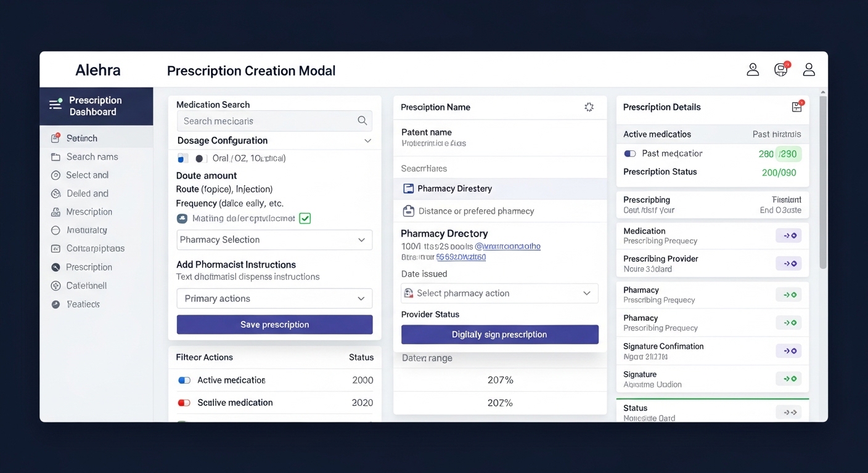Open the Pharmacy Selection dropdown
868x473 pixels.
point(274,240)
